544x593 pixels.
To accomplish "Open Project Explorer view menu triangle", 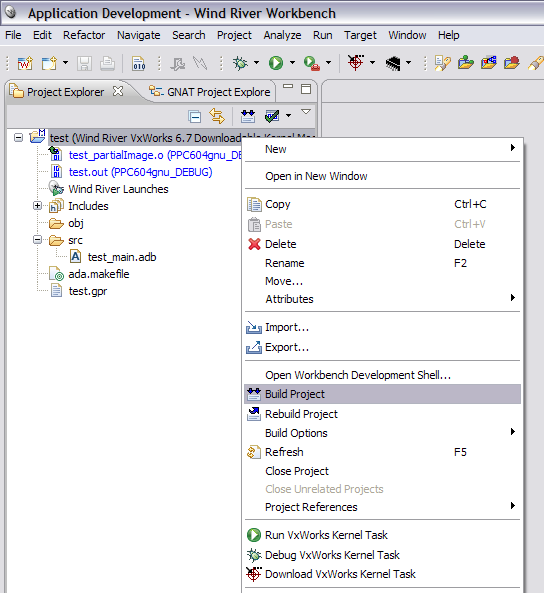I will [306, 112].
